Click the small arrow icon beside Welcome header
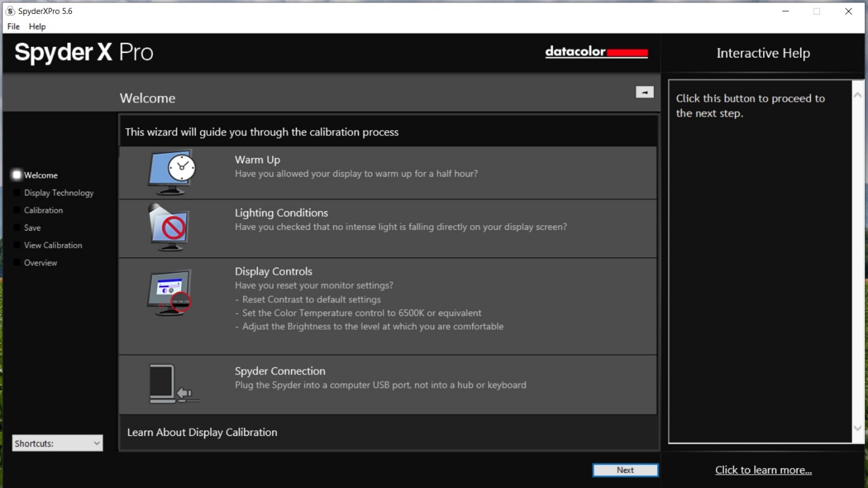This screenshot has width=868, height=488. click(644, 92)
